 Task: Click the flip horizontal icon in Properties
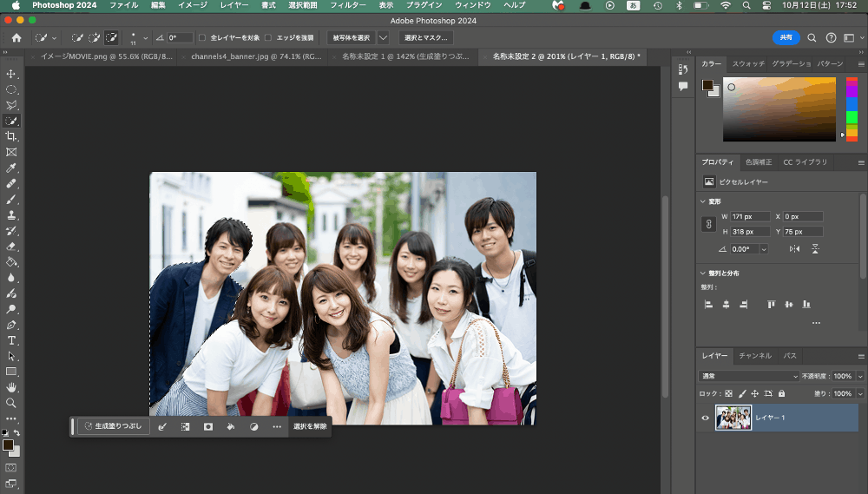coord(794,248)
